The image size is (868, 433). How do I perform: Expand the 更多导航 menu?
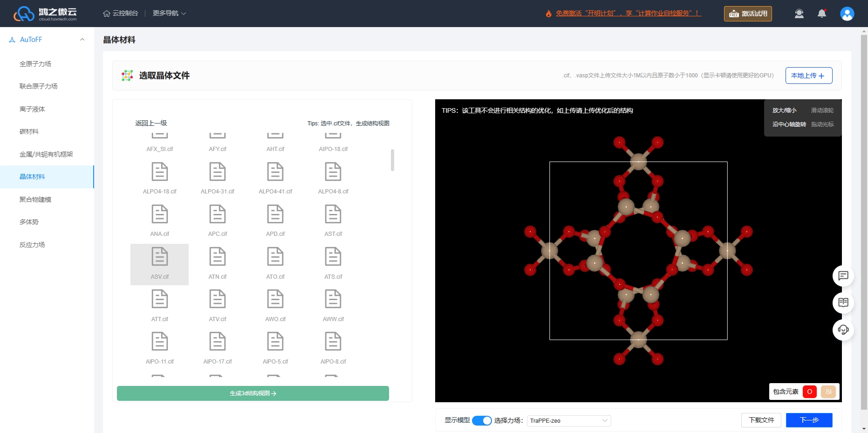[169, 14]
